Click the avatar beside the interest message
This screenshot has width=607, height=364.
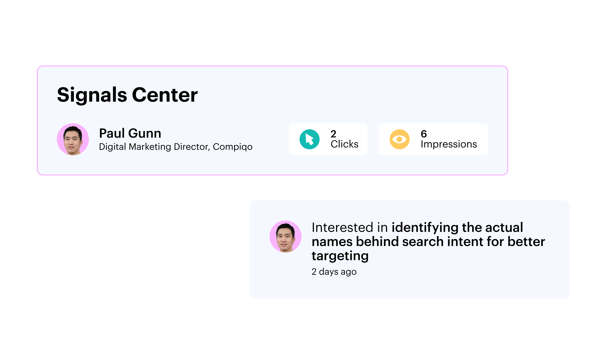pos(285,236)
